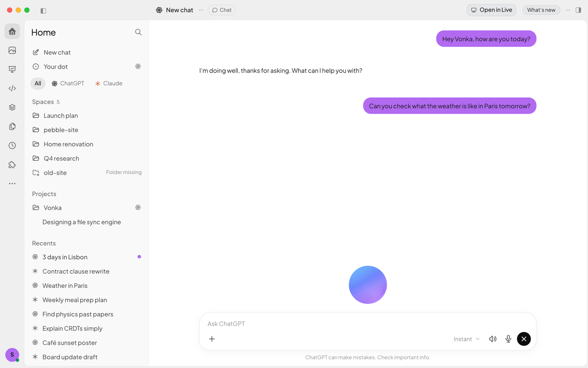Open the Launch plan space

pos(86,116)
